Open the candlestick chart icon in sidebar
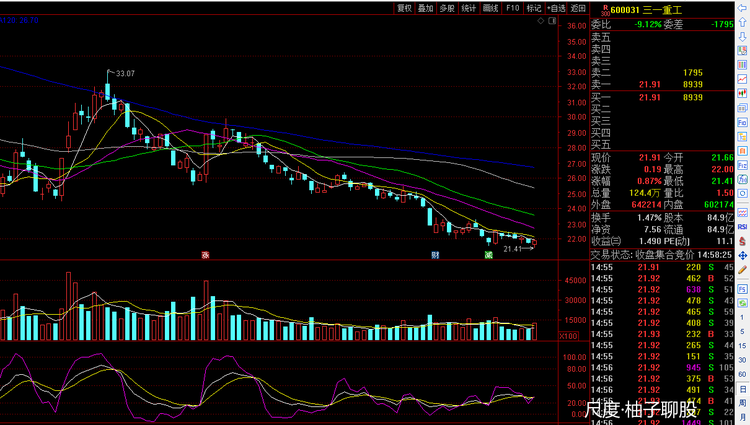 [742, 93]
